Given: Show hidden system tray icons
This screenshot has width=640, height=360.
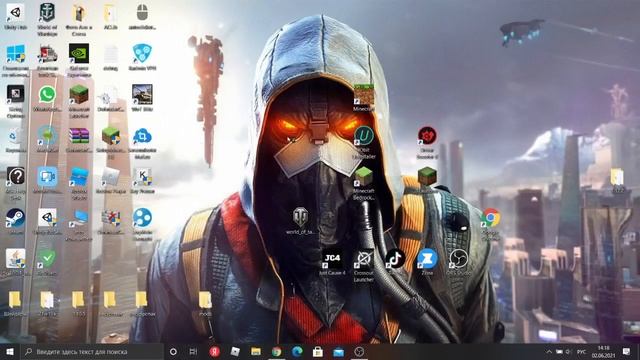Looking at the screenshot, I should pos(549,351).
